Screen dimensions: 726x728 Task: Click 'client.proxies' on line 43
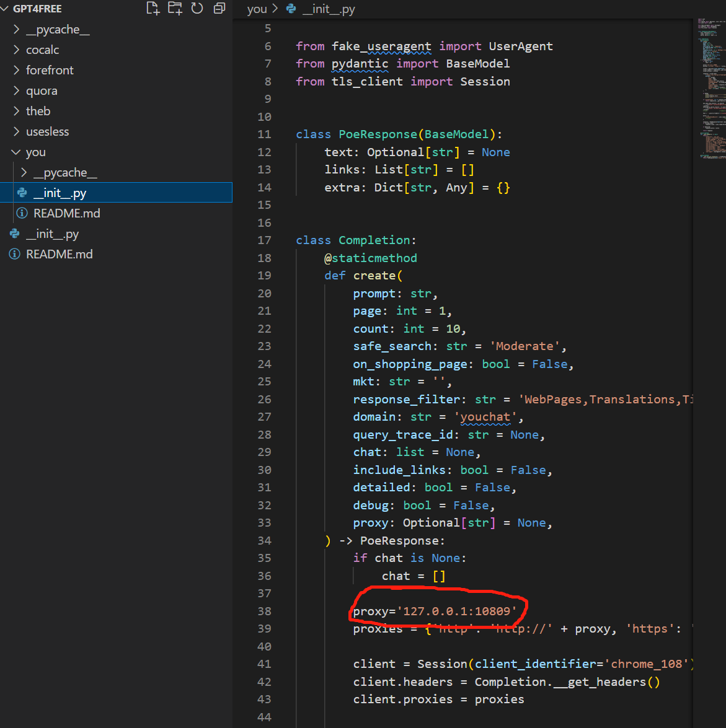[x=403, y=699]
